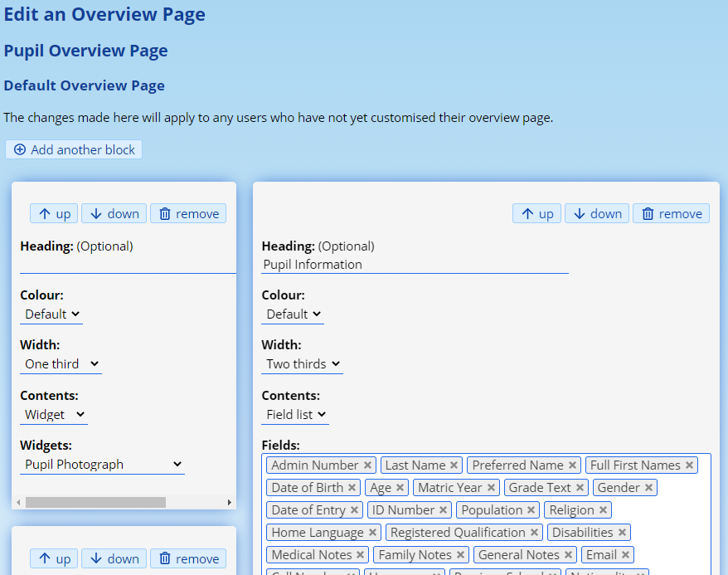Screen dimensions: 728x575
Task: Move the Pupil Information block up
Action: pyautogui.click(x=536, y=214)
